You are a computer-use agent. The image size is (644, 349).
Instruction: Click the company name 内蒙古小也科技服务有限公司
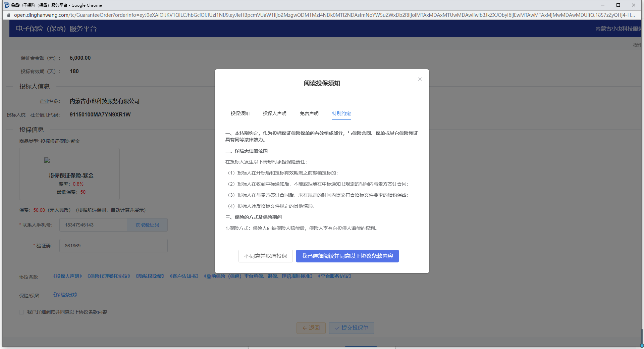pyautogui.click(x=105, y=101)
